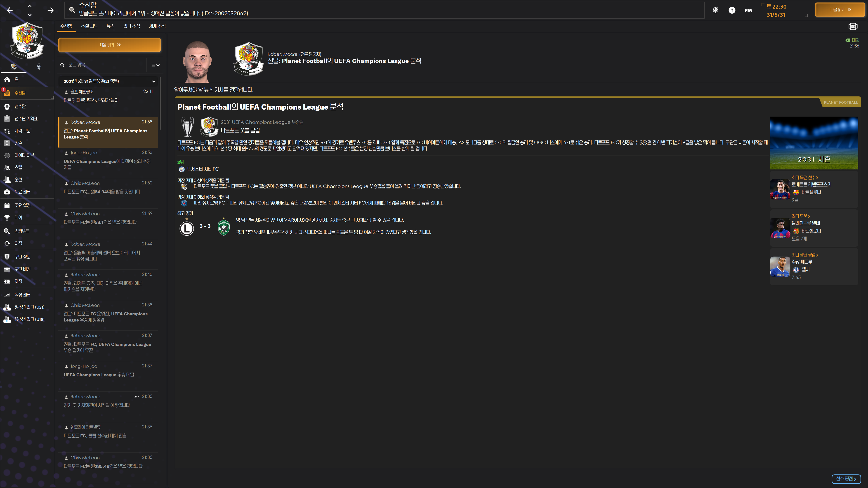Open the 선수 평점 link at the bottom right
Image resolution: width=868 pixels, height=488 pixels.
846,479
